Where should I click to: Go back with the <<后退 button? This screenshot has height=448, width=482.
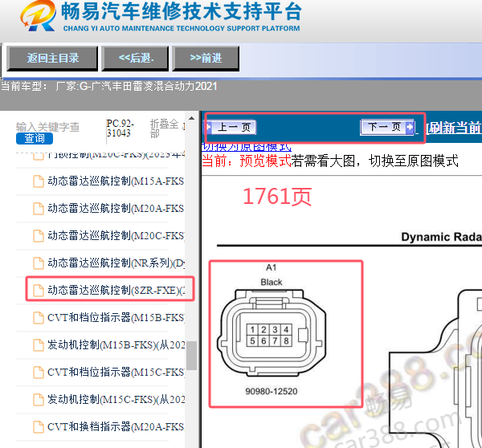tap(135, 58)
